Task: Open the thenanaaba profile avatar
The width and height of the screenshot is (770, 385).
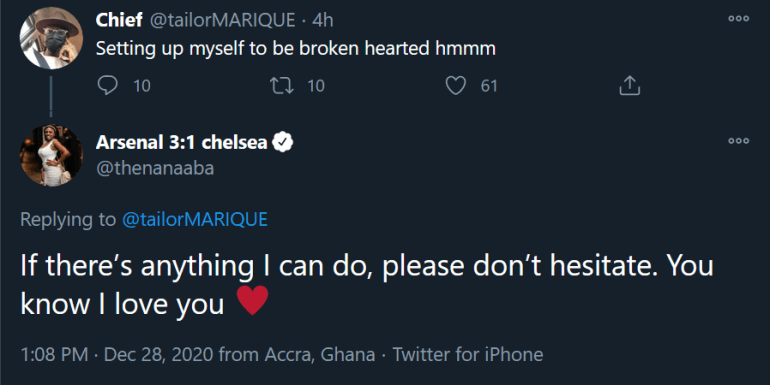Action: point(51,155)
